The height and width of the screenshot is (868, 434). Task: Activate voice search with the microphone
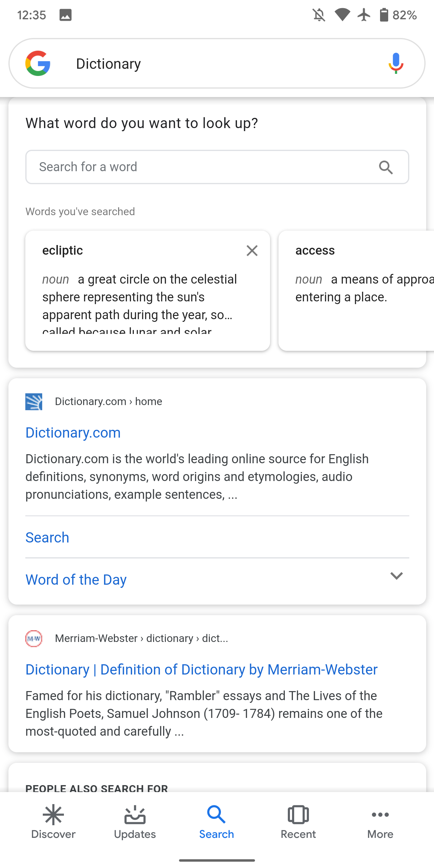coord(396,63)
